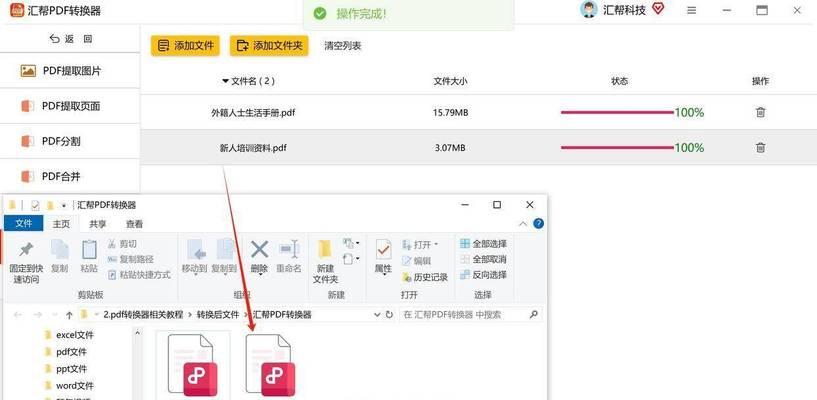817x400 pixels.
Task: Click the 在 汇帮PDF转换器 中搜索 field
Action: click(471, 315)
